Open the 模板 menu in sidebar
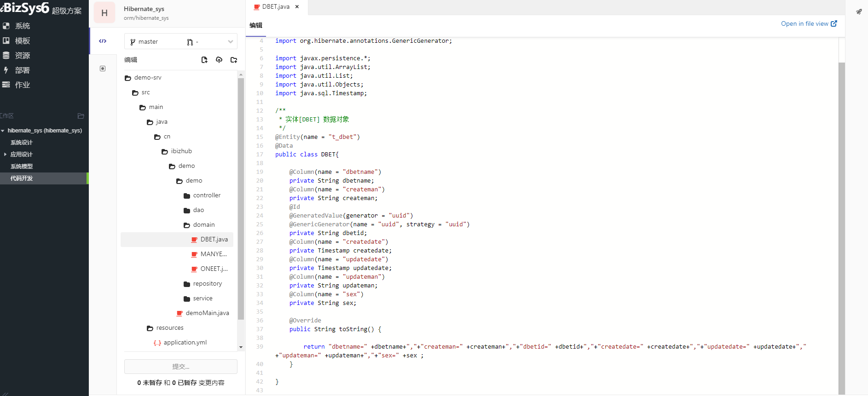The width and height of the screenshot is (868, 396). point(22,40)
